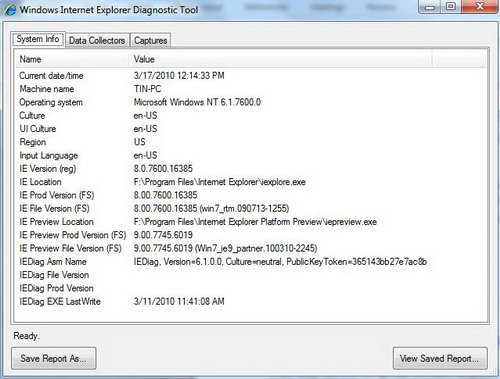
Task: Click the Region value 'US'
Action: click(x=140, y=142)
